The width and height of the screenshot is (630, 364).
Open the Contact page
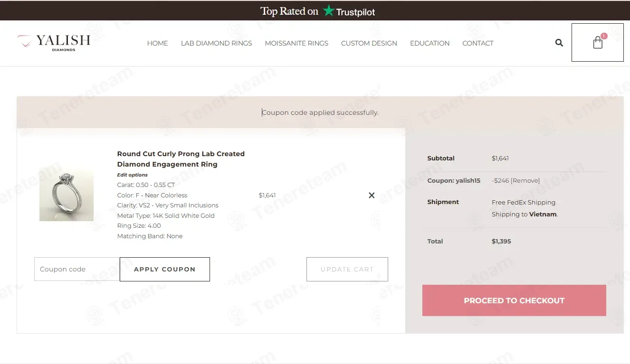point(478,43)
